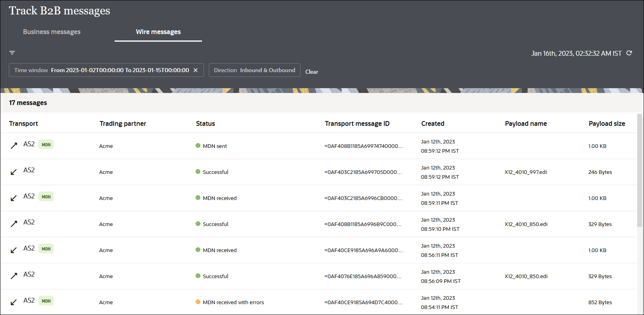Click orange status dot of errors row
The image size is (644, 315).
click(198, 302)
